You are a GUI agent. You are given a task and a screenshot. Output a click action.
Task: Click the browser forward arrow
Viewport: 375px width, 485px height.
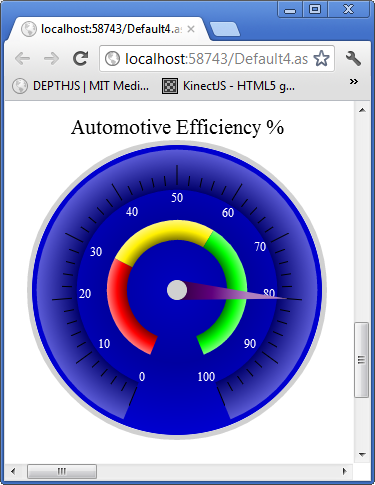tap(51, 59)
